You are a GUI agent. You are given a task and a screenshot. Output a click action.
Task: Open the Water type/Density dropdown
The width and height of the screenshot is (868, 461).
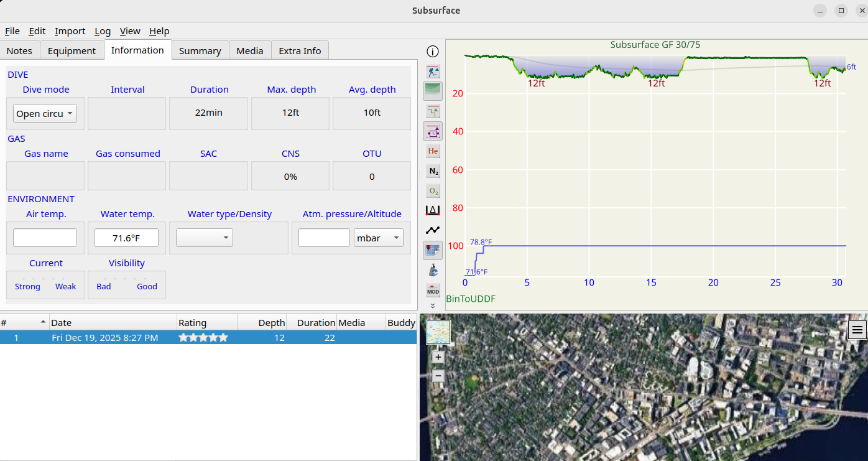coord(204,237)
